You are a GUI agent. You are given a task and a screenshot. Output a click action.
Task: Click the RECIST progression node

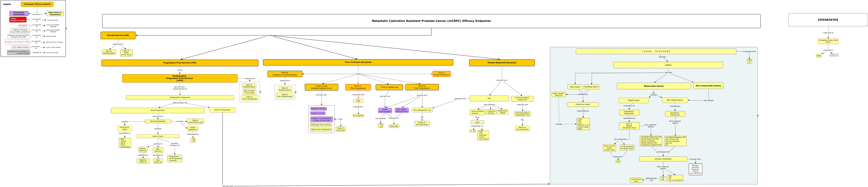(x=222, y=110)
